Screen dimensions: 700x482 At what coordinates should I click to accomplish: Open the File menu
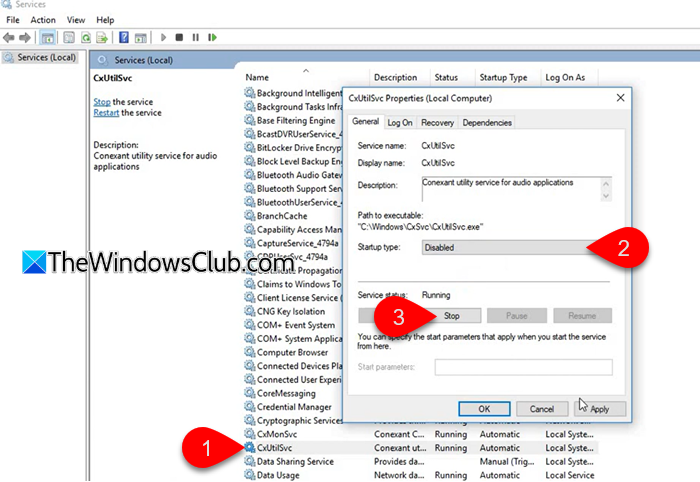13,20
